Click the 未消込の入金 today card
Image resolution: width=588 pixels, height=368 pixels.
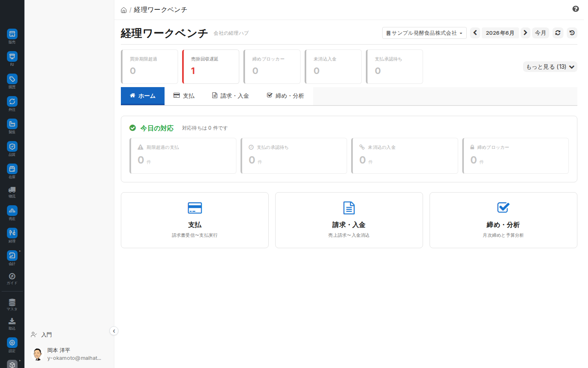pos(405,156)
